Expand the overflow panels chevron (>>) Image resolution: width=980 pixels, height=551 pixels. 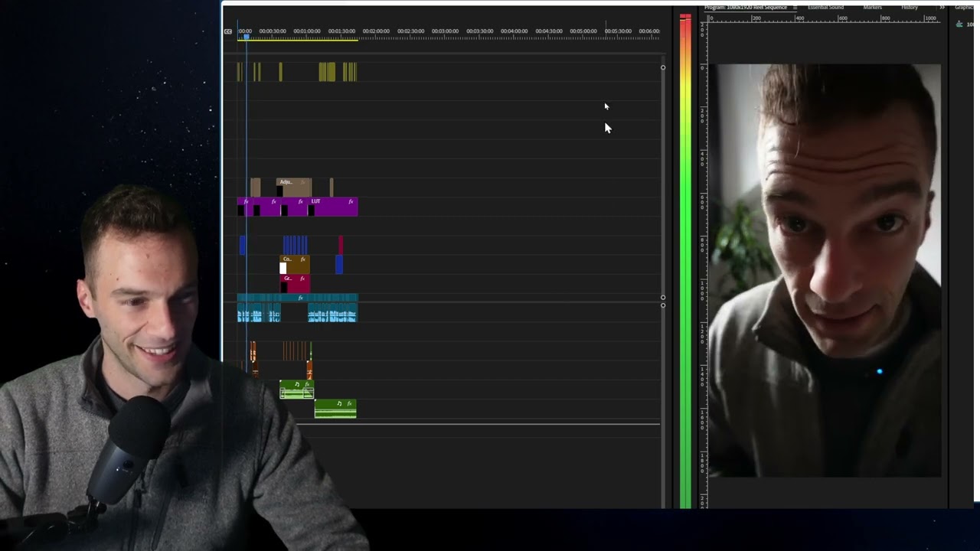942,8
